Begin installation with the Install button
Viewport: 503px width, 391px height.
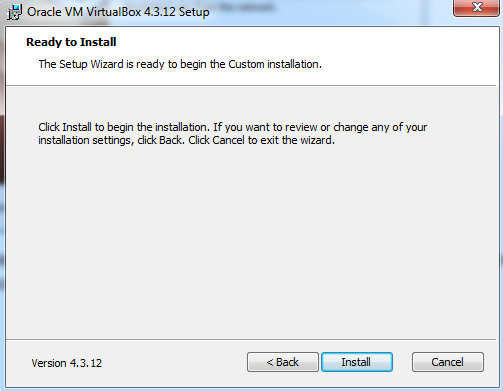click(x=357, y=362)
